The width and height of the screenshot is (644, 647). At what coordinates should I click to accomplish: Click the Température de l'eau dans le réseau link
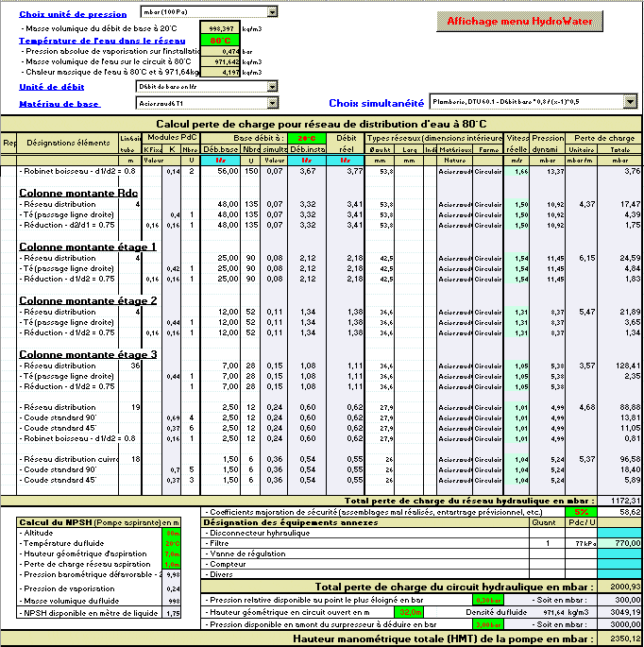coord(102,41)
